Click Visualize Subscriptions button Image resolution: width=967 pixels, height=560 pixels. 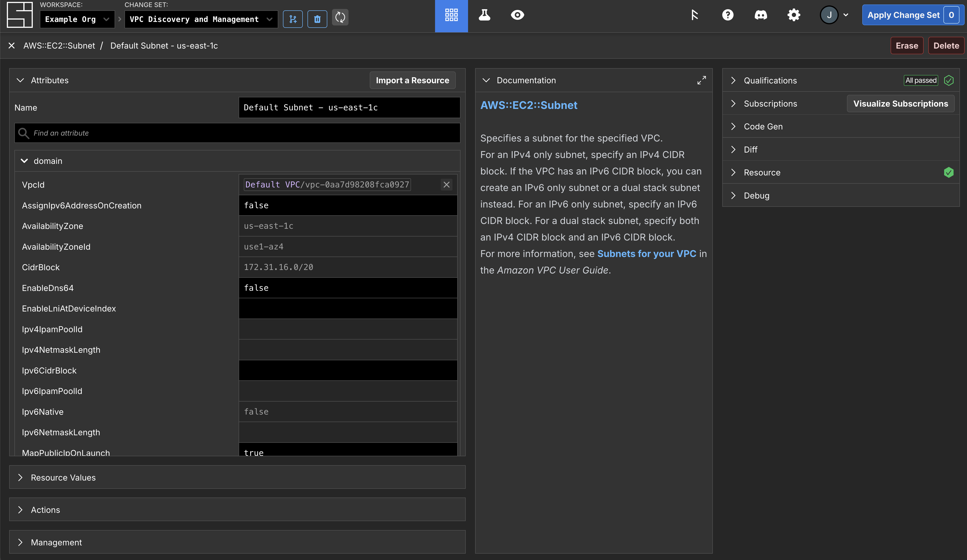click(901, 104)
